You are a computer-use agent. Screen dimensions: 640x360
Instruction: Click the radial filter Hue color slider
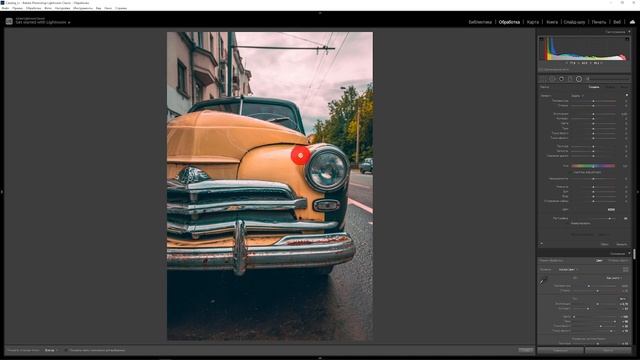coord(593,166)
